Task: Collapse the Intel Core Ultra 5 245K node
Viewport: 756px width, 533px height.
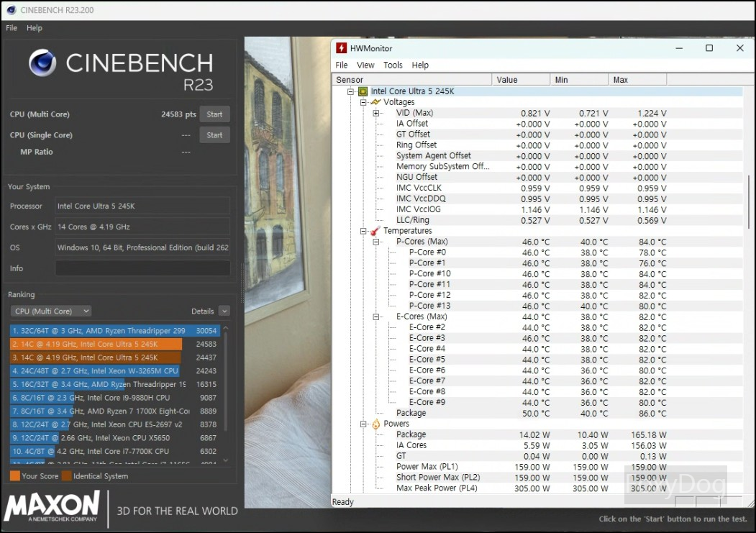Action: point(350,91)
